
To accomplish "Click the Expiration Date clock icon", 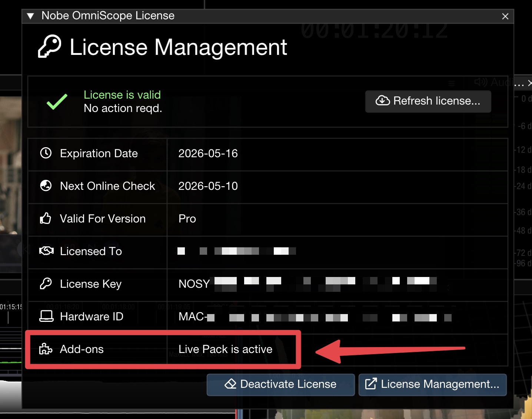I will click(x=46, y=153).
